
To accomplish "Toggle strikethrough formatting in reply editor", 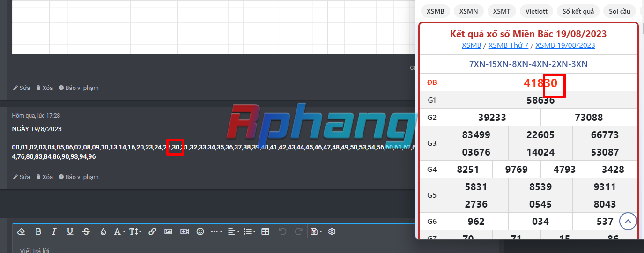I will click(x=86, y=231).
